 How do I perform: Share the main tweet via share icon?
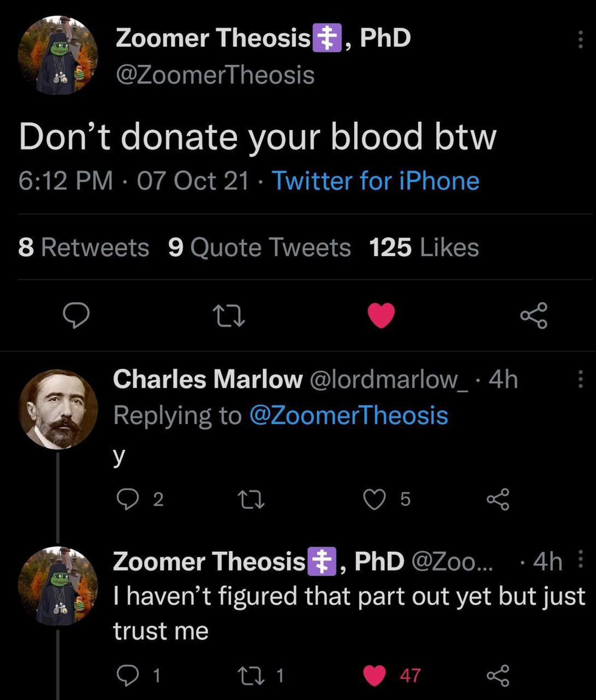coord(533,315)
